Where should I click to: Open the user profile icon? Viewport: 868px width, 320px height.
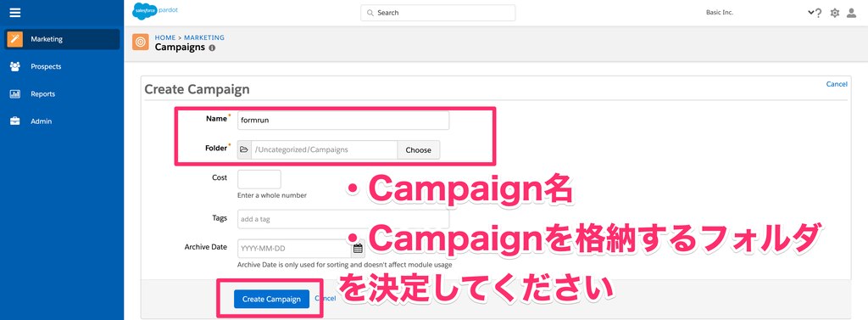851,13
